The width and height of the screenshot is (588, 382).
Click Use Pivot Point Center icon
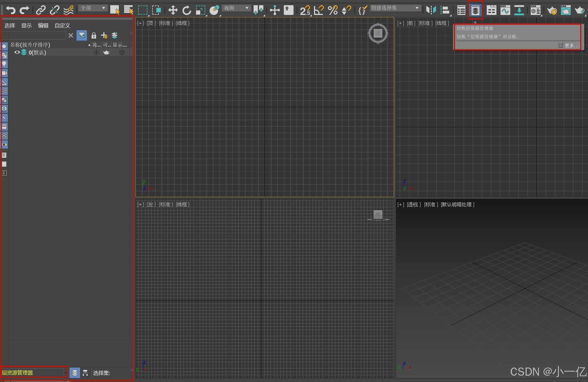tap(258, 10)
